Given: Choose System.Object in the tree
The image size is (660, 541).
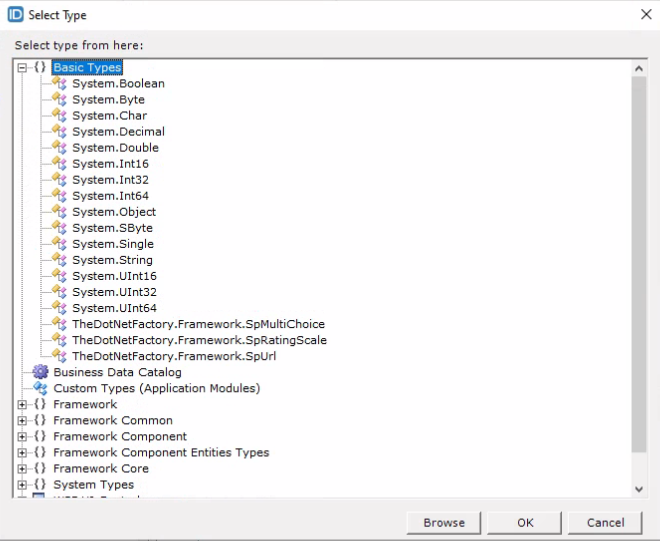Looking at the screenshot, I should tap(114, 212).
